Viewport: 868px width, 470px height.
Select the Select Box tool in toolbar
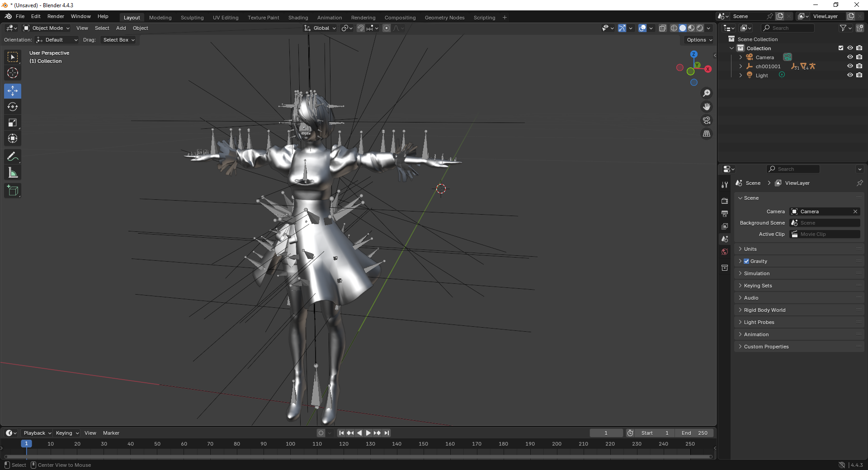tap(13, 57)
